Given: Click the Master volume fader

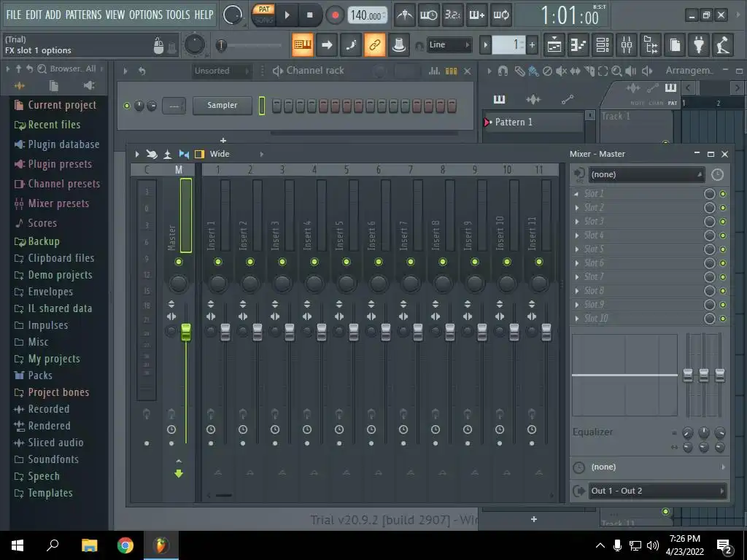Looking at the screenshot, I should tap(186, 332).
